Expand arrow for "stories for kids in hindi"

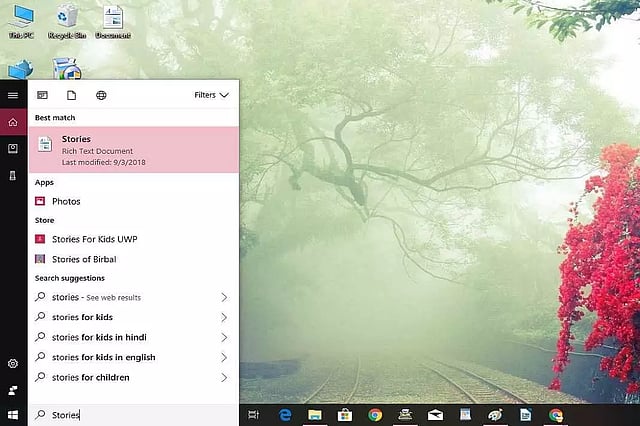[x=224, y=337]
